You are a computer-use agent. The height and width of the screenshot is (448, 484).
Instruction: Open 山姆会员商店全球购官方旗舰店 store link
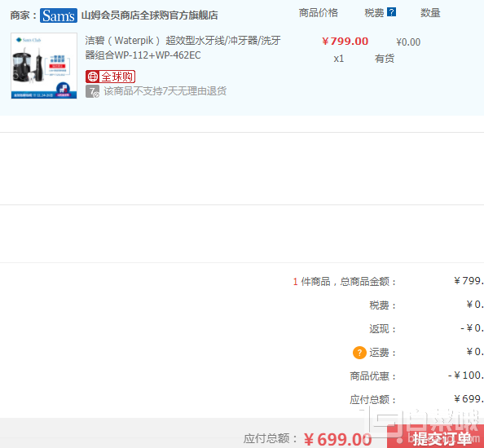(149, 15)
